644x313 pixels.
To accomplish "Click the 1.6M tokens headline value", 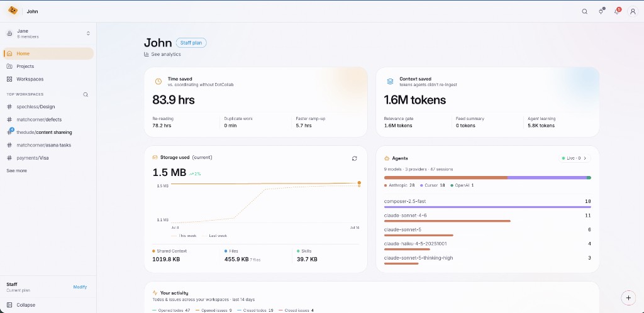I will (415, 100).
